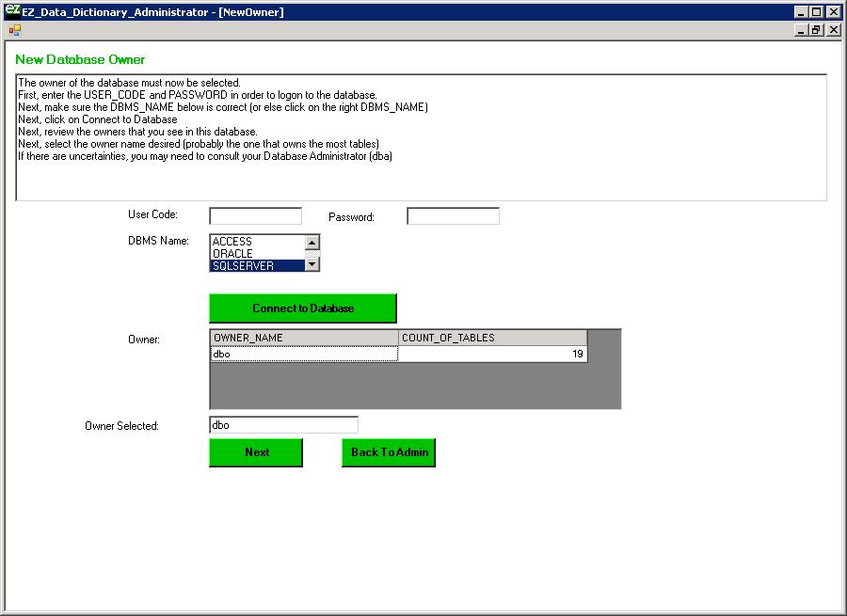Close the EZ_Data_Dictionary_Administrator application
The height and width of the screenshot is (616, 847).
pyautogui.click(x=833, y=12)
